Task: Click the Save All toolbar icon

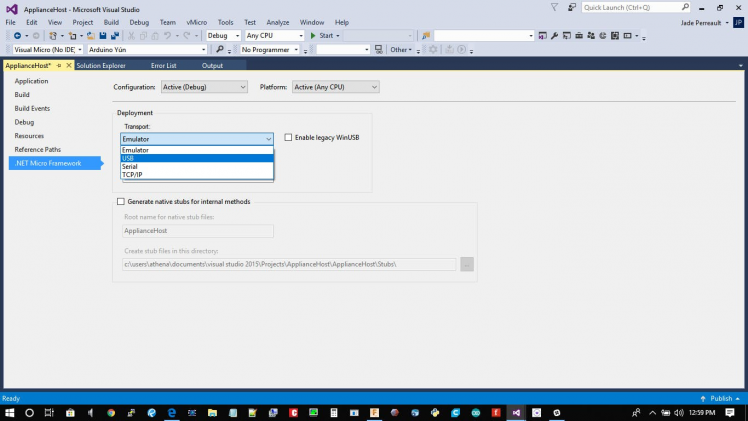Action: tap(114, 36)
